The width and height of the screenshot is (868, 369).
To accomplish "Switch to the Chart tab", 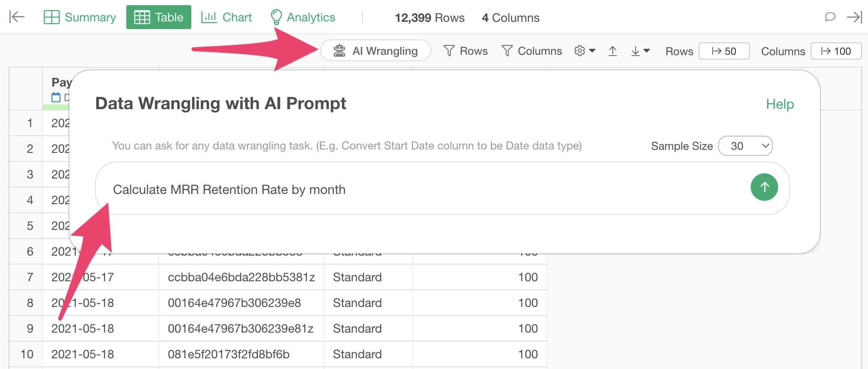I will (x=226, y=17).
